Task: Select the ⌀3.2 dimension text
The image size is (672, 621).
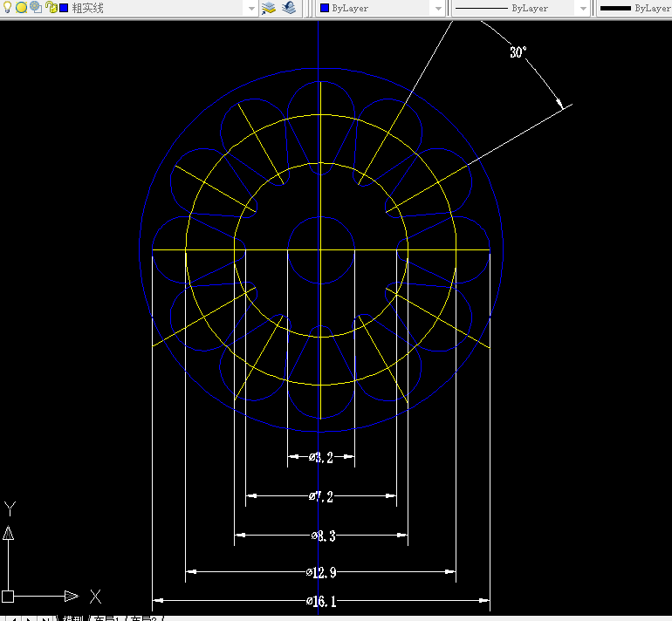Action: [x=321, y=457]
